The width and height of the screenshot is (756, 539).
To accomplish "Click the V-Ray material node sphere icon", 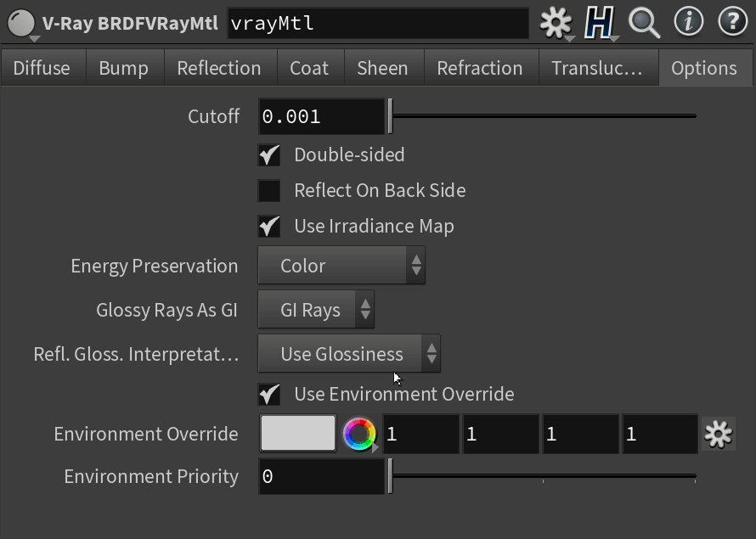I will pyautogui.click(x=21, y=23).
